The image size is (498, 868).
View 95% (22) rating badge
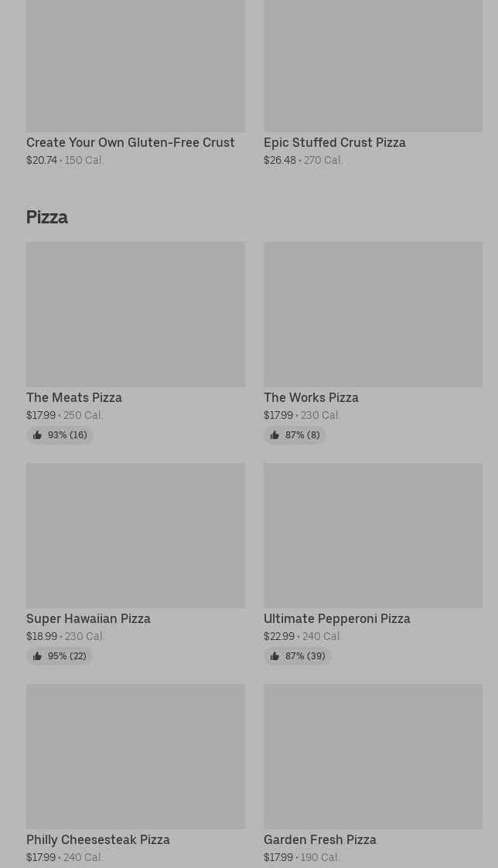[x=60, y=656]
